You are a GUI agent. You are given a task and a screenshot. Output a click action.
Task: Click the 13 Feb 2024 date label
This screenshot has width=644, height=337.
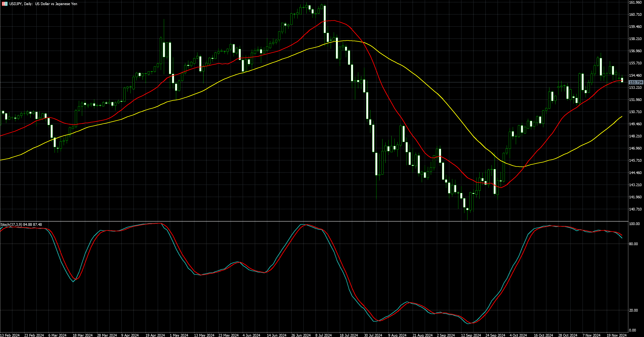(10, 335)
